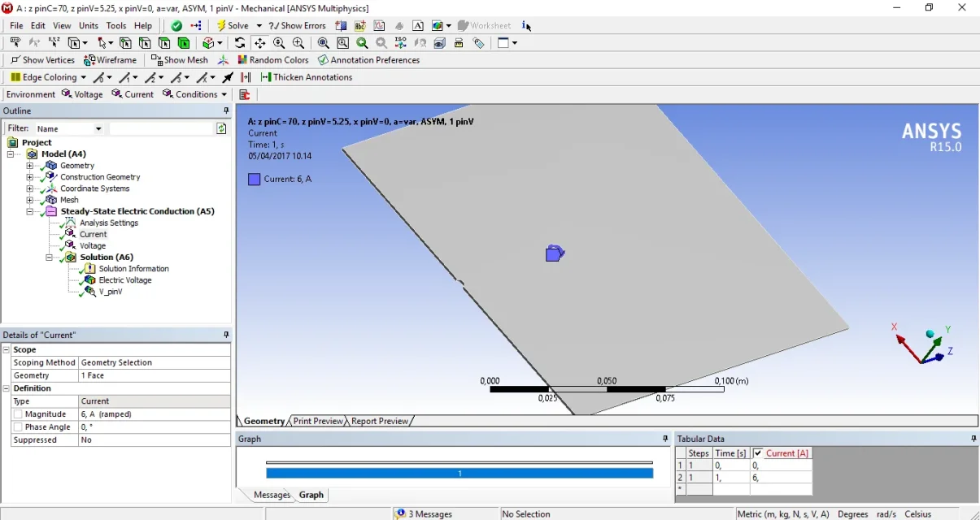Viewport: 980px width, 520px height.
Task: Collapse the Steady-State Electric Conduction node
Action: [30, 211]
